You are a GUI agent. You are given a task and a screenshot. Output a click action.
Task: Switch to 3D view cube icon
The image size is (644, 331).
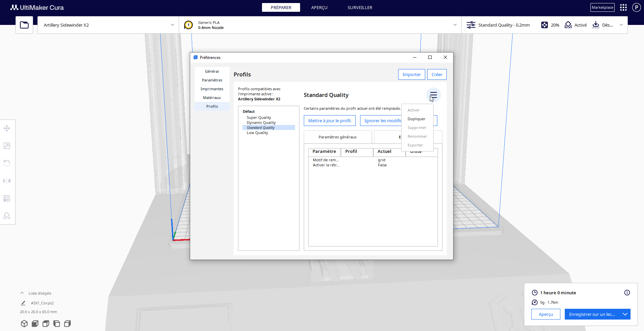[24, 324]
